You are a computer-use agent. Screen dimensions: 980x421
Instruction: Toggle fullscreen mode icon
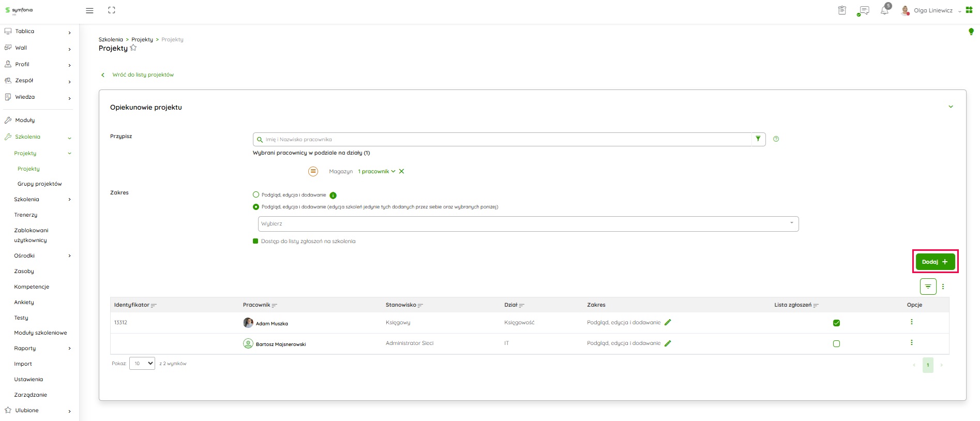point(112,10)
